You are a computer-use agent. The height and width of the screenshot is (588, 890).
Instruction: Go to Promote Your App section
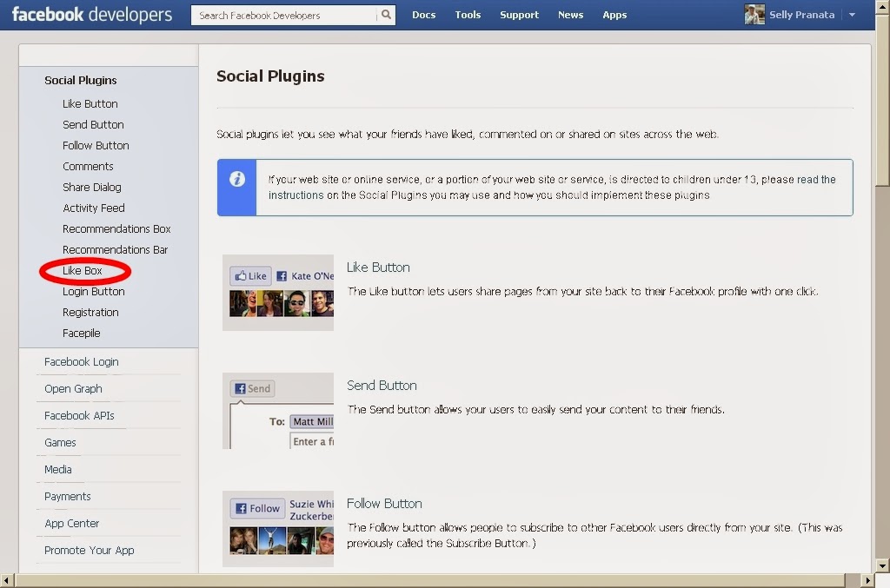point(90,551)
